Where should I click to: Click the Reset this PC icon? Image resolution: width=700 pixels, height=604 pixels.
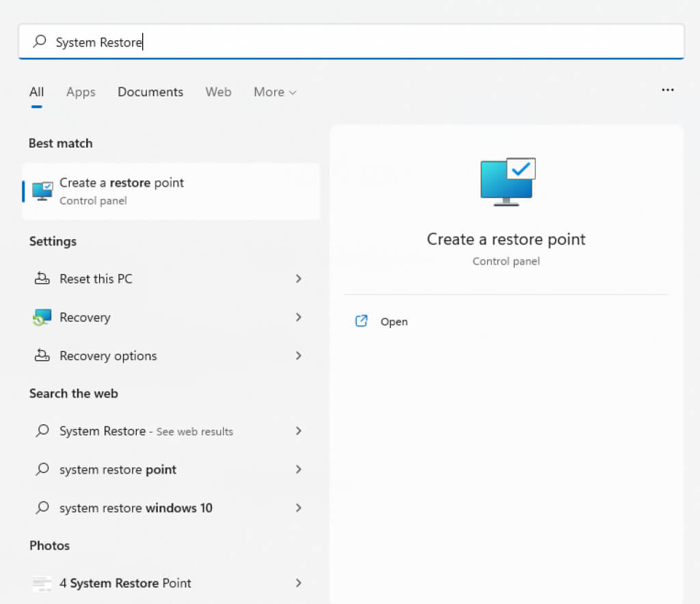[42, 279]
